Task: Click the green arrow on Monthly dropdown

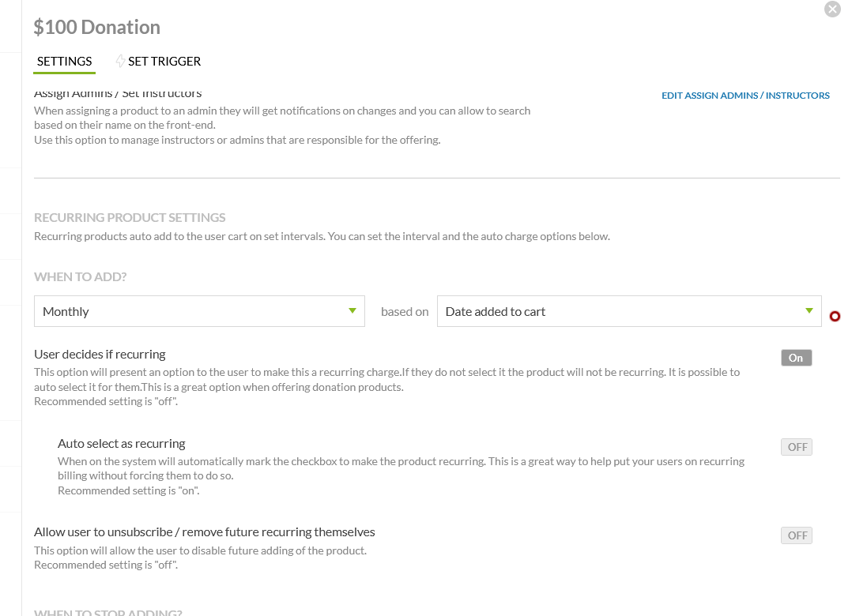Action: (352, 310)
